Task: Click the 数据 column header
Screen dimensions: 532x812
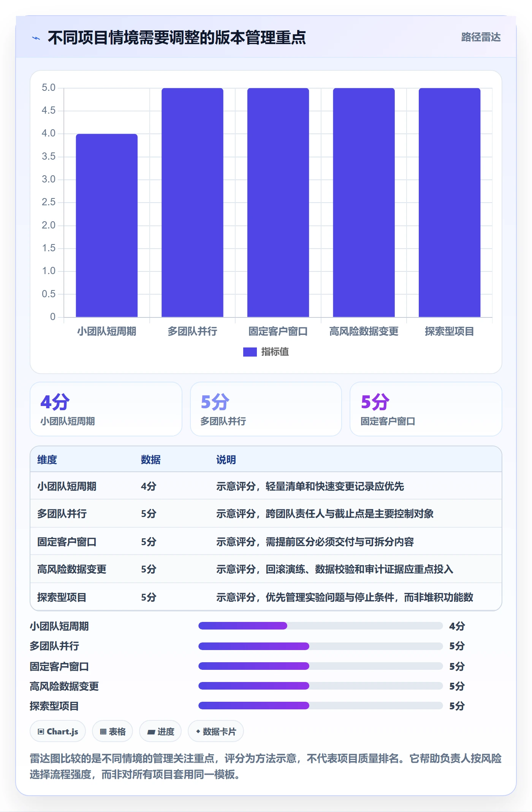Action: pos(150,460)
